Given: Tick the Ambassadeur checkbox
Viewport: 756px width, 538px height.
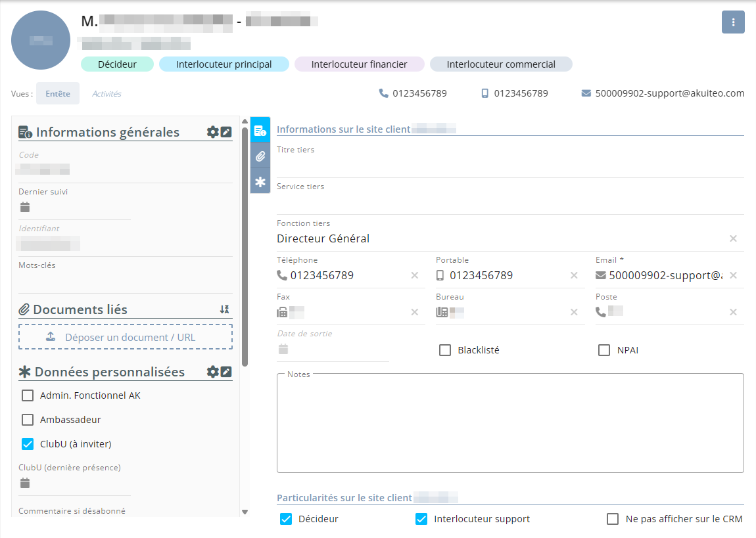Looking at the screenshot, I should tap(28, 420).
